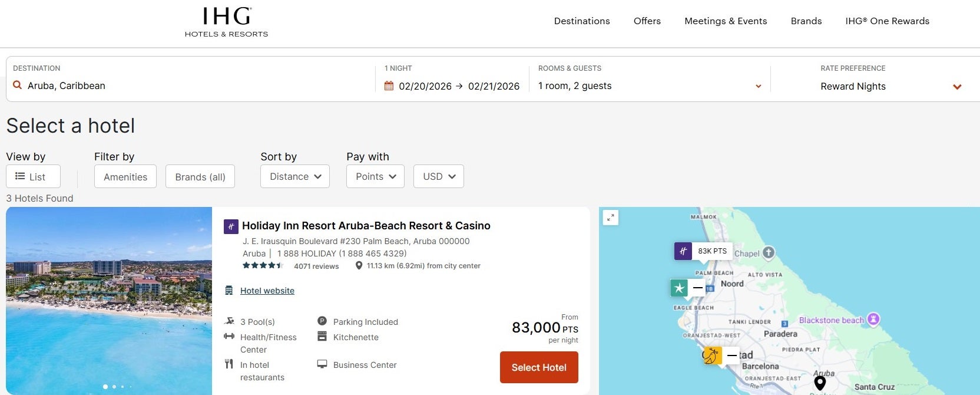Click the check-in date 02/20/2026
The width and height of the screenshot is (980, 395).
point(425,87)
